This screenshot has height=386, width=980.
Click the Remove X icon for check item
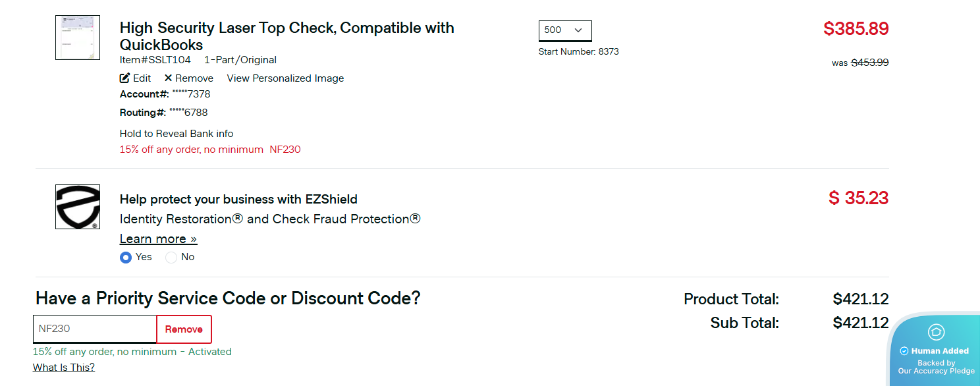168,78
